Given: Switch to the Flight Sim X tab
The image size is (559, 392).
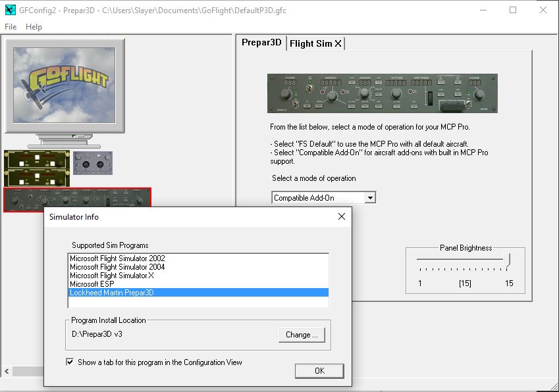Looking at the screenshot, I should tap(315, 43).
